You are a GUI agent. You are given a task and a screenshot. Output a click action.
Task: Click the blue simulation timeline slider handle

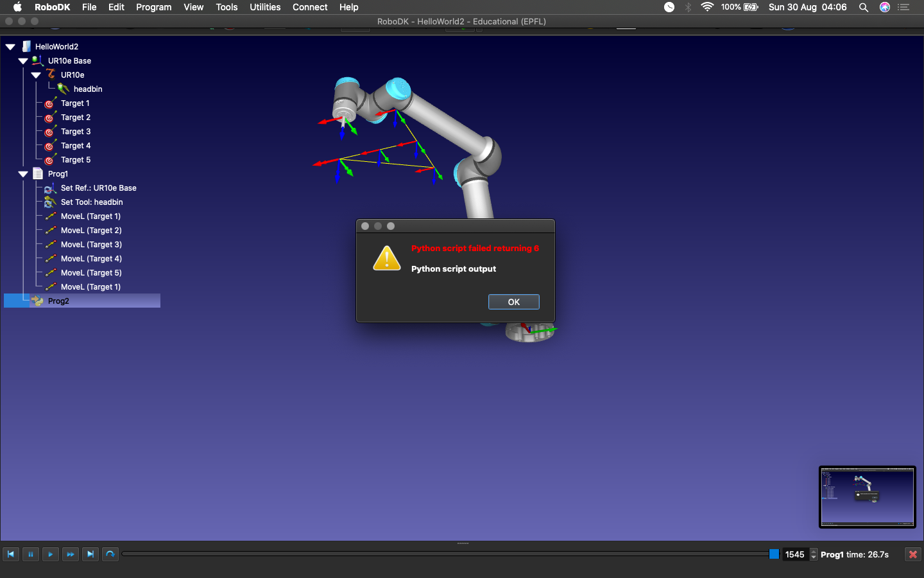click(x=774, y=554)
